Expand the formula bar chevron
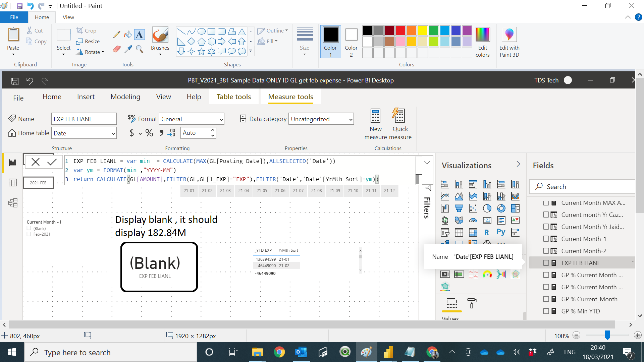This screenshot has width=644, height=362. point(427,163)
